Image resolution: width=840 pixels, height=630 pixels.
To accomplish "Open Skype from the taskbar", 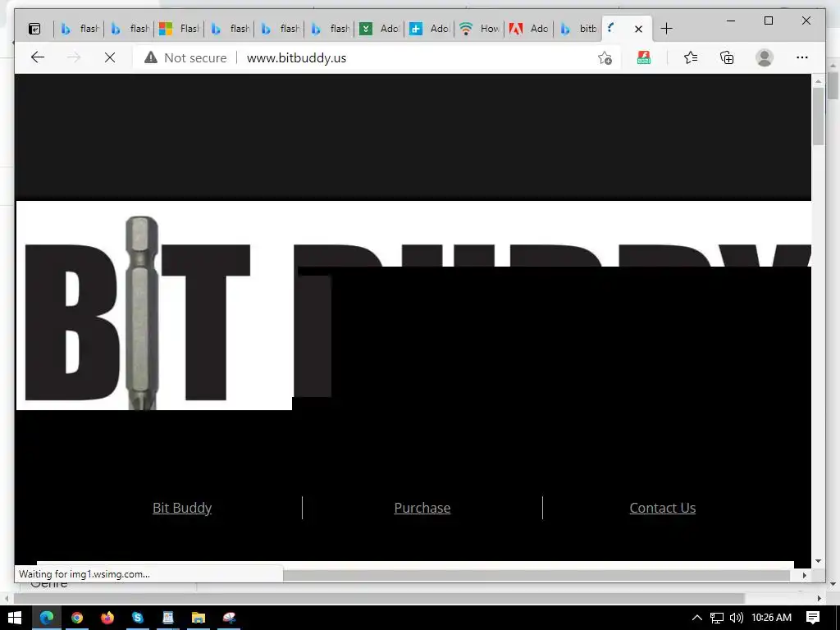I will (138, 618).
